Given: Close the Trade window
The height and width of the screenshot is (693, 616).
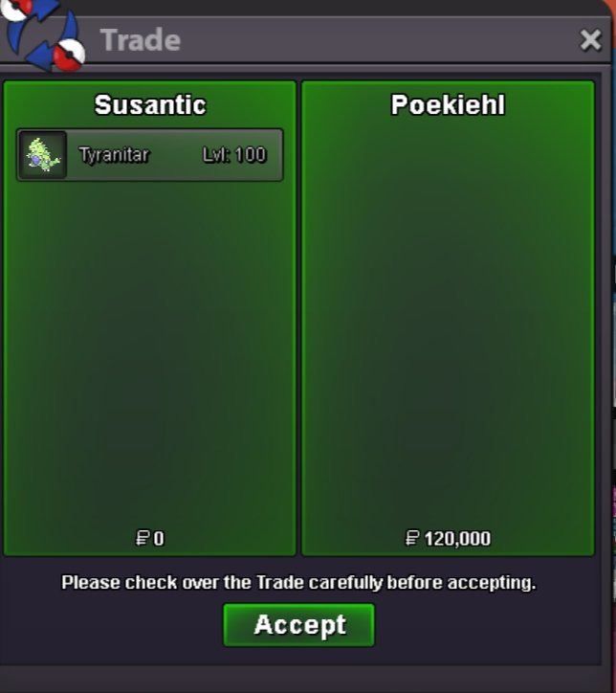Looking at the screenshot, I should [590, 40].
